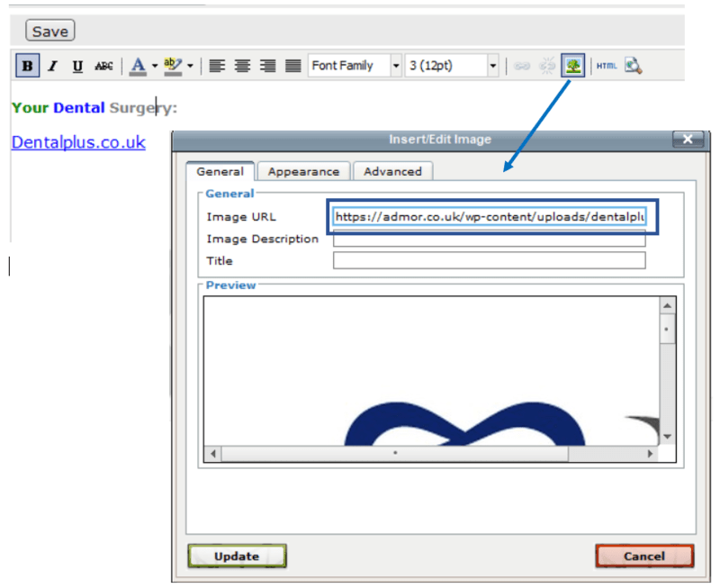Image resolution: width=720 pixels, height=588 pixels.
Task: Click the text color A icon
Action: click(137, 66)
